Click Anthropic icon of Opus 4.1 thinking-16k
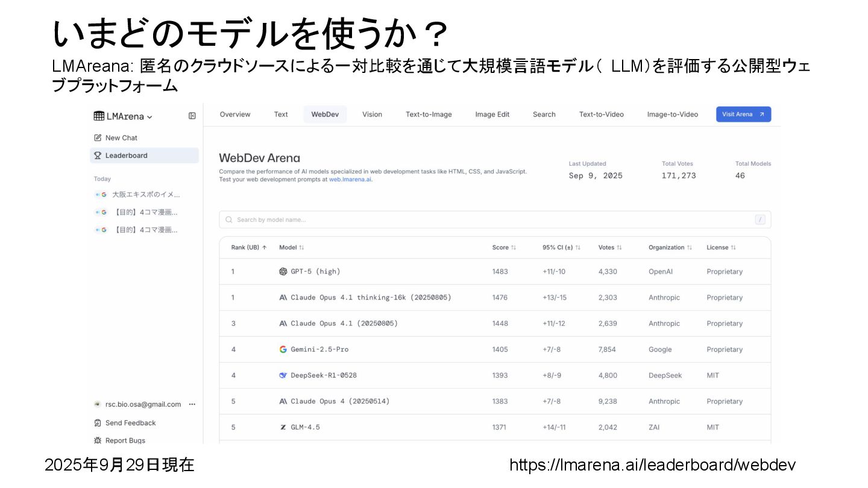Viewport: 868px width, 488px height. (x=283, y=298)
